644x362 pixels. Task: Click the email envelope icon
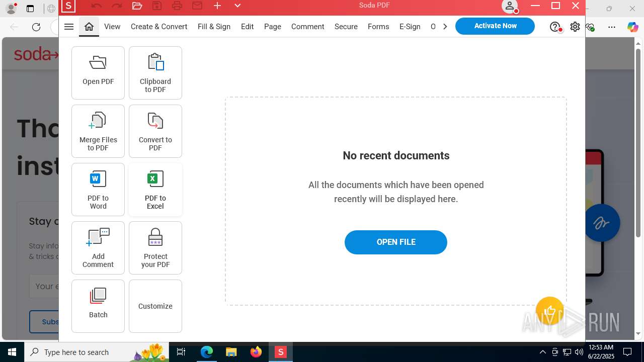[x=197, y=6]
